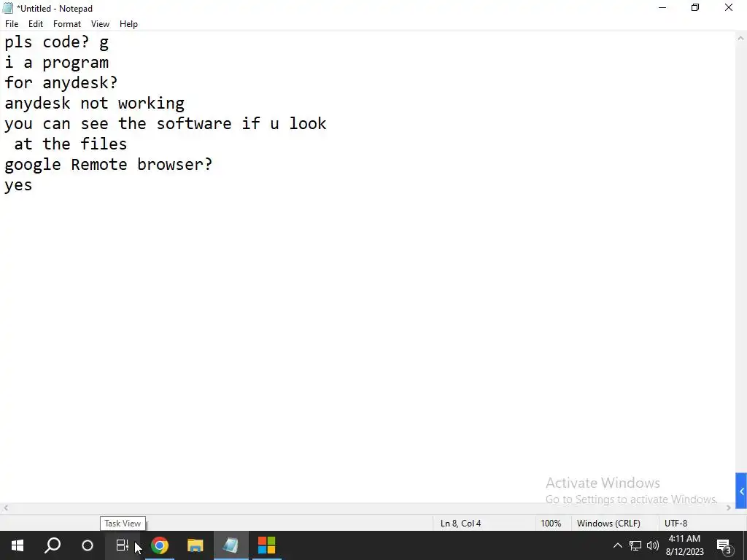The width and height of the screenshot is (747, 560).
Task: Close the Notepad window
Action: tap(729, 7)
